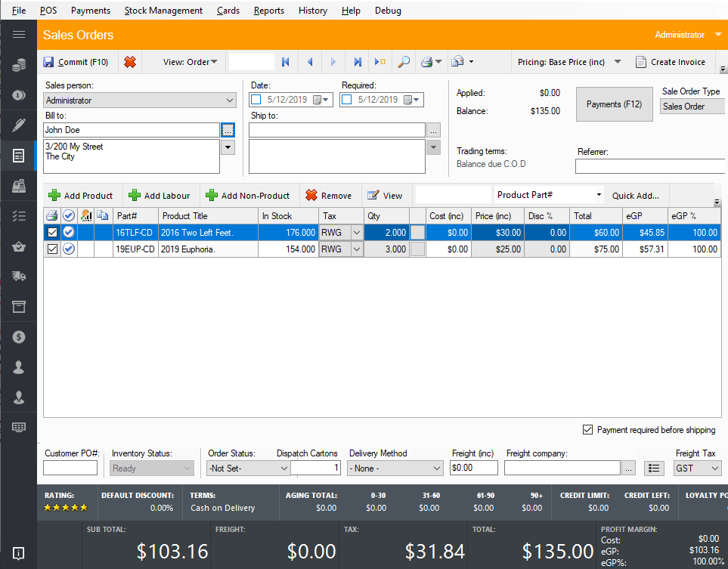The height and width of the screenshot is (569, 728).
Task: Open the POS menu
Action: click(48, 11)
